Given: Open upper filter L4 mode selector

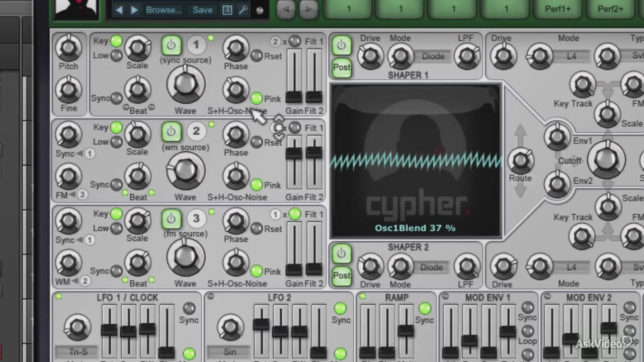Looking at the screenshot, I should pyautogui.click(x=572, y=56).
